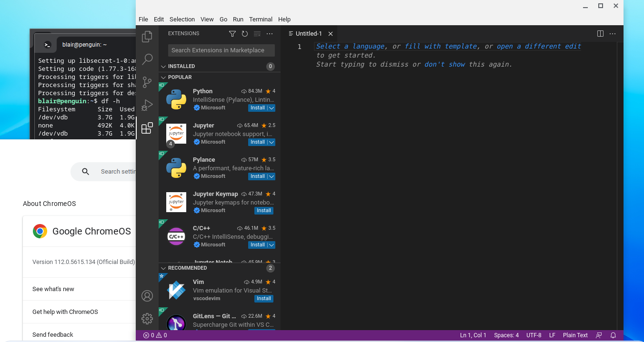Change Spaces: 4 indentation setting
The width and height of the screenshot is (644, 342).
(506, 335)
